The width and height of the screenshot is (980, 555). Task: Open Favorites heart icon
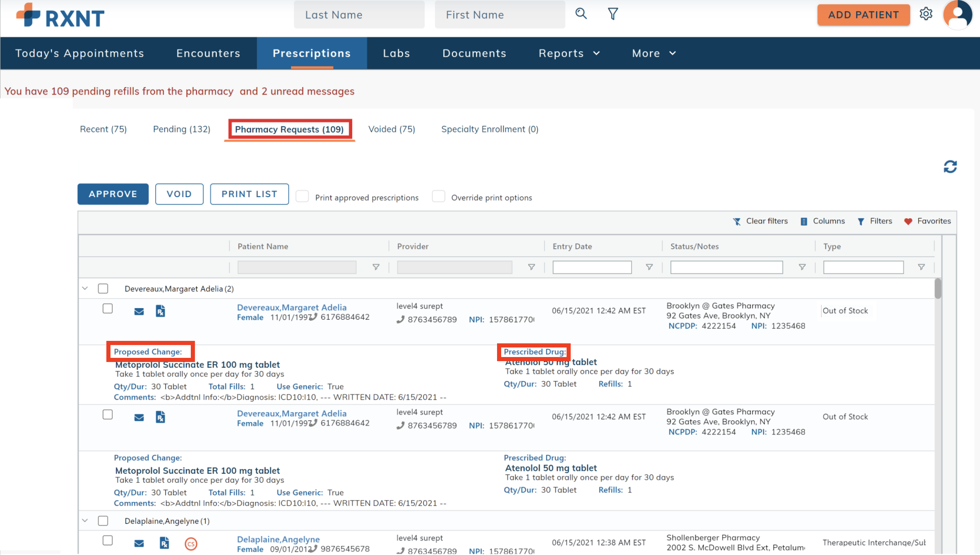click(908, 222)
